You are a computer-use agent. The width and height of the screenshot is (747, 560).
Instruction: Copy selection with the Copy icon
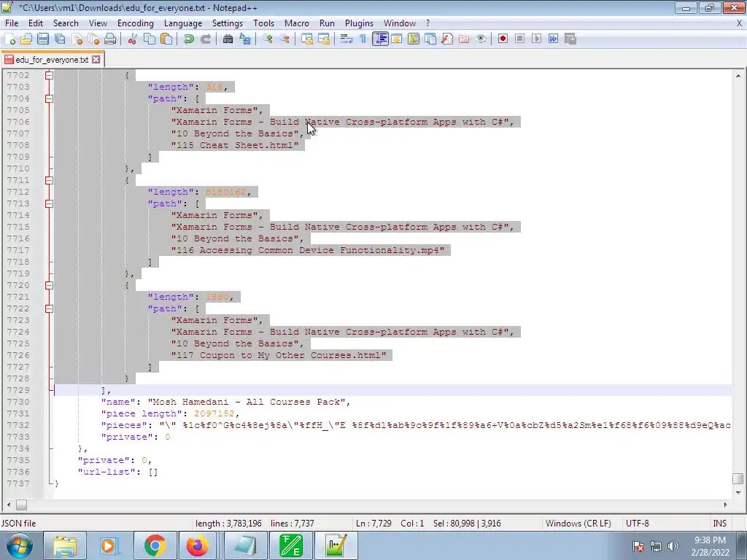click(149, 39)
